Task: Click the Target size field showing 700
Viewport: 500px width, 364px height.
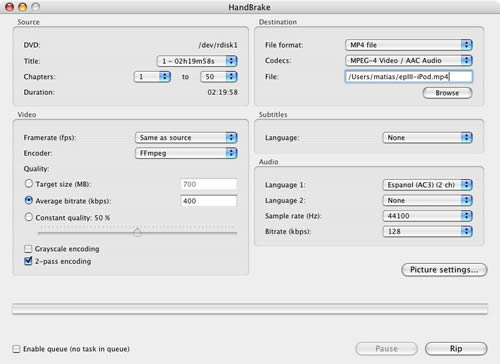Action: [209, 184]
